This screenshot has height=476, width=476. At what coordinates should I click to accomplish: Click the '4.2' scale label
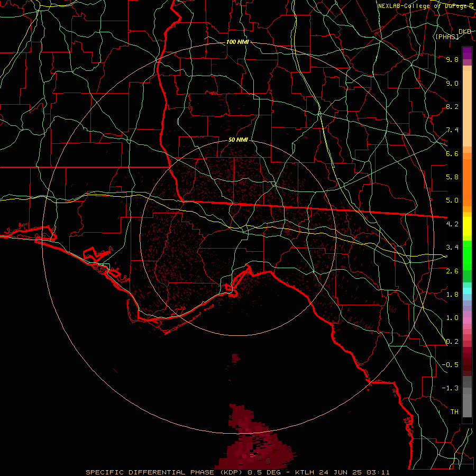[x=452, y=224]
